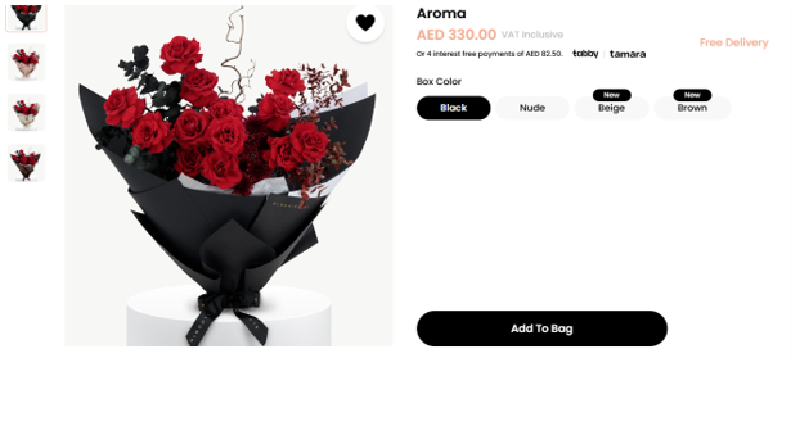Open the tamara payment logo
The width and height of the screenshot is (800, 424).
point(628,54)
